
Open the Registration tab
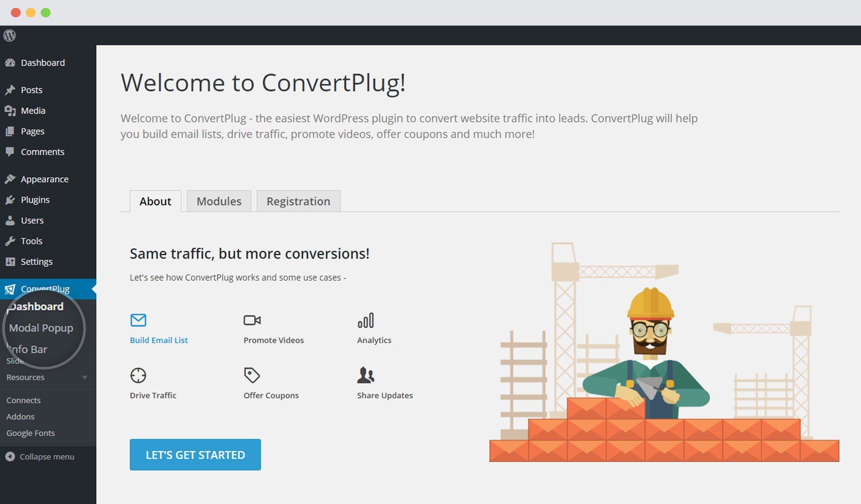tap(298, 201)
